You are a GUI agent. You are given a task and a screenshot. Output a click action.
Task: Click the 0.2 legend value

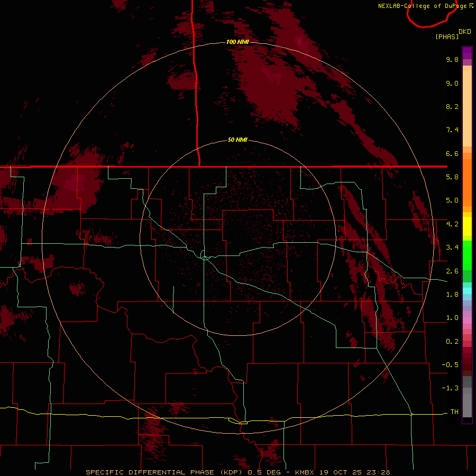452,342
